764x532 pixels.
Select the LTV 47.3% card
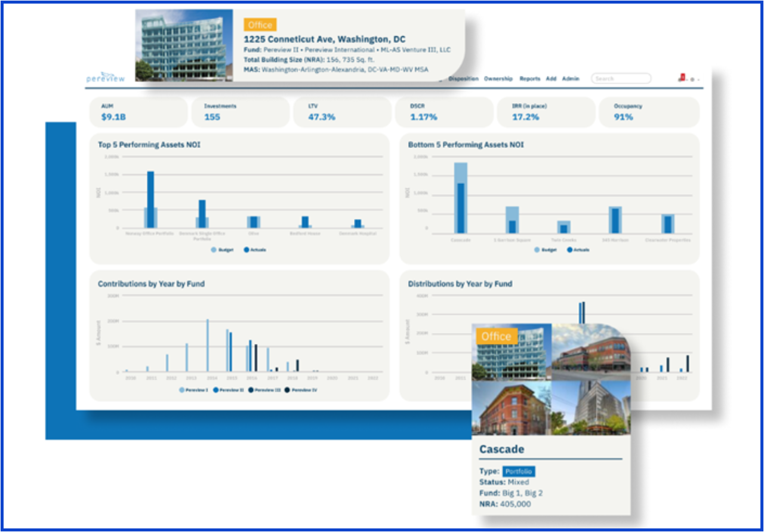(342, 112)
